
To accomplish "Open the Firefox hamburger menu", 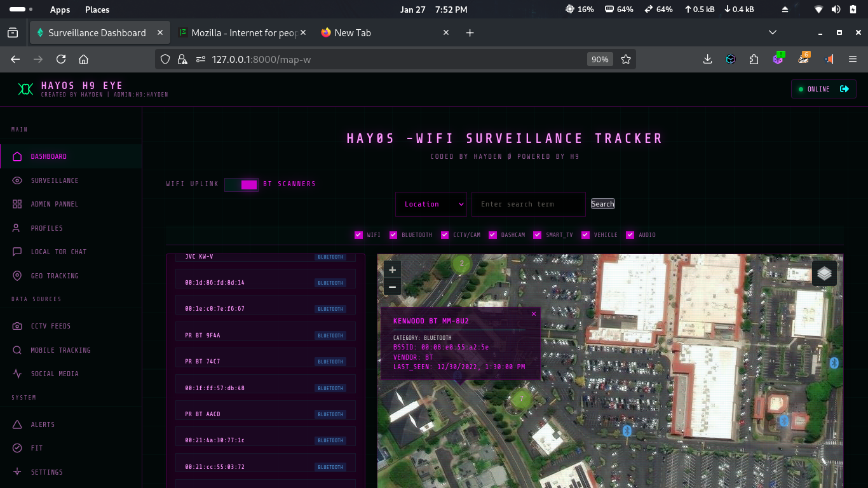I will coord(853,59).
